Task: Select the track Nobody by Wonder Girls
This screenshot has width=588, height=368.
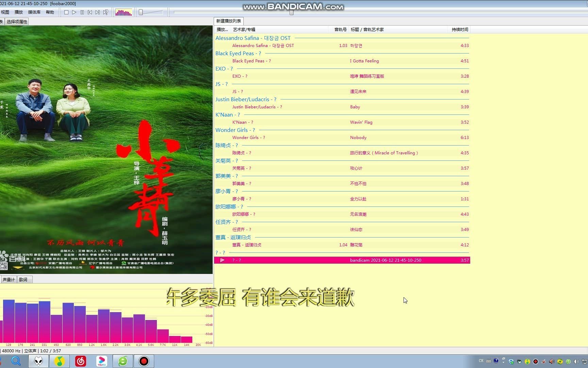Action: pyautogui.click(x=342, y=138)
